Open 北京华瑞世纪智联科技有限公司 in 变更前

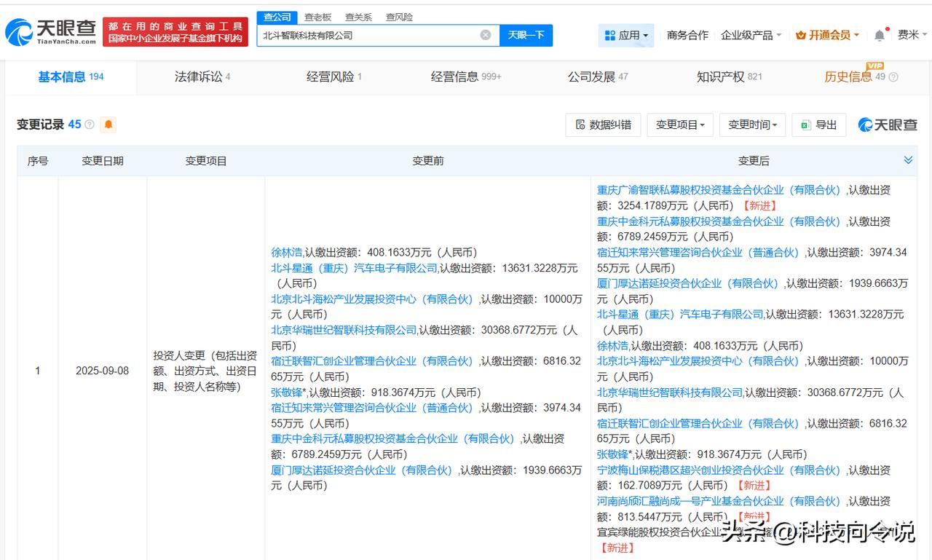click(344, 330)
